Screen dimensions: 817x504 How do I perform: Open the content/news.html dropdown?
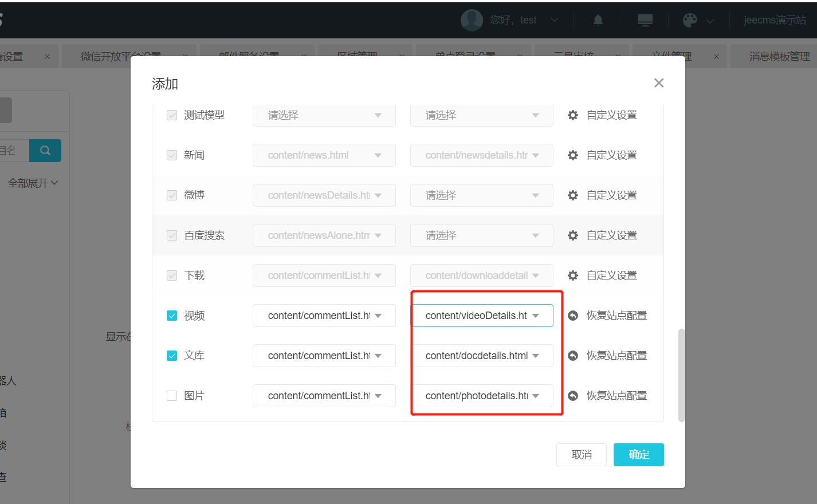click(324, 155)
